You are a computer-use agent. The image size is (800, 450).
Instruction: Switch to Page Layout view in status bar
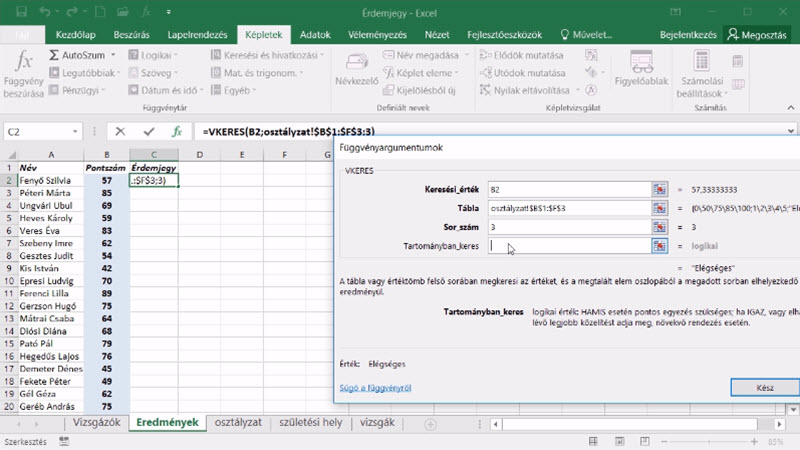619,441
